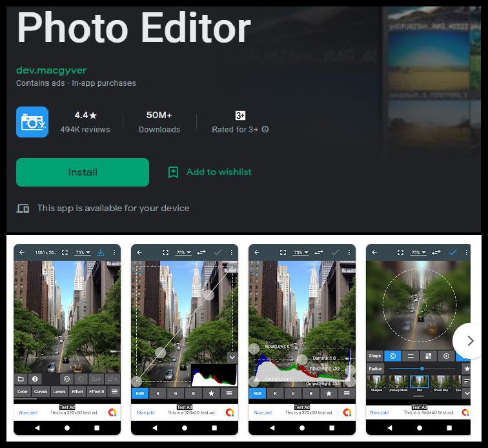488x448 pixels.
Task: Click the device availability icon
Action: pos(23,209)
